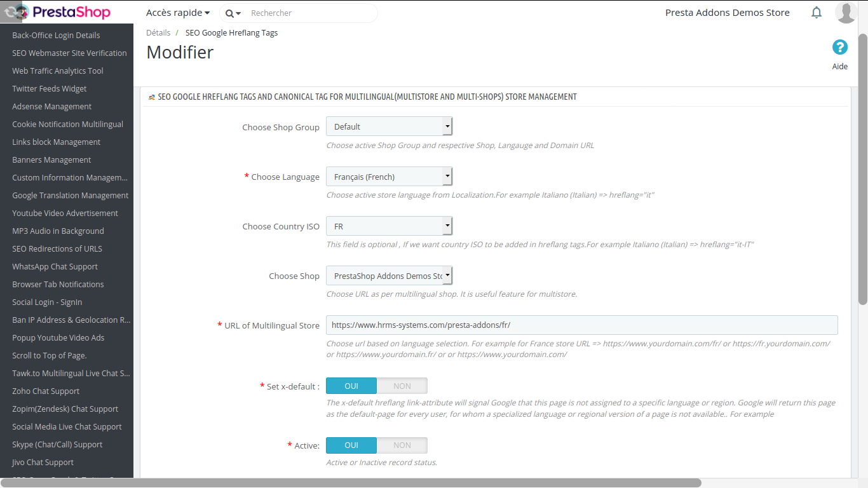868x488 pixels.
Task: Open the notifications bell
Action: click(x=817, y=13)
